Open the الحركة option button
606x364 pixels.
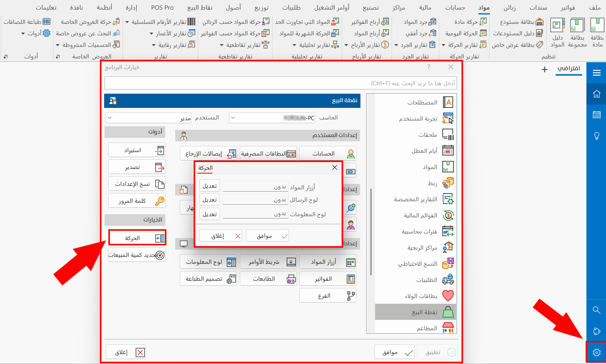137,238
